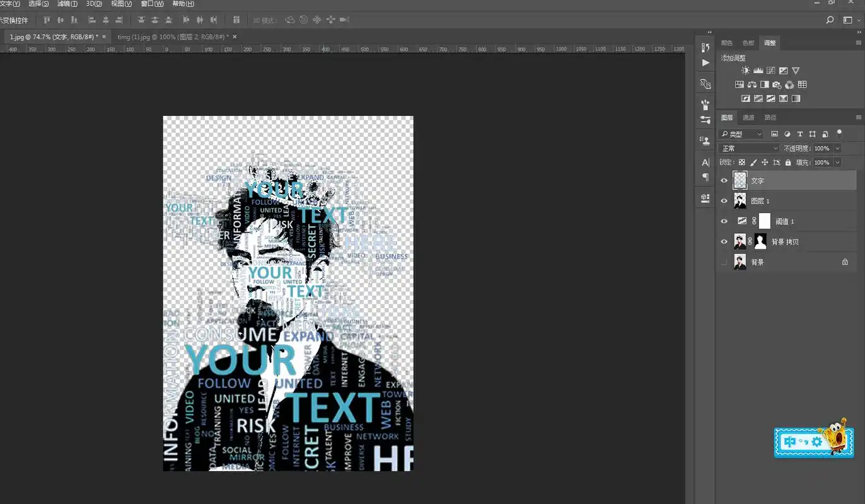Switch to the 通道 channels tab
This screenshot has width=865, height=504.
(748, 118)
